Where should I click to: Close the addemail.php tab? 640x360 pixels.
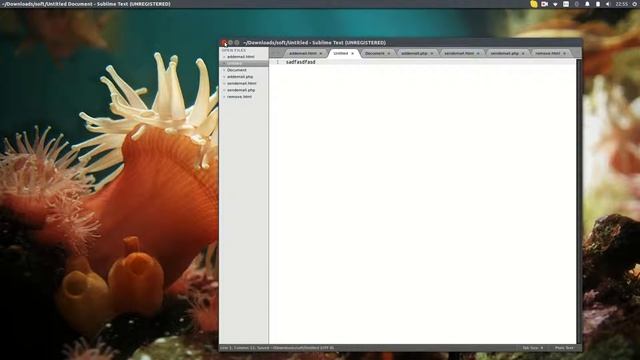tap(432, 53)
